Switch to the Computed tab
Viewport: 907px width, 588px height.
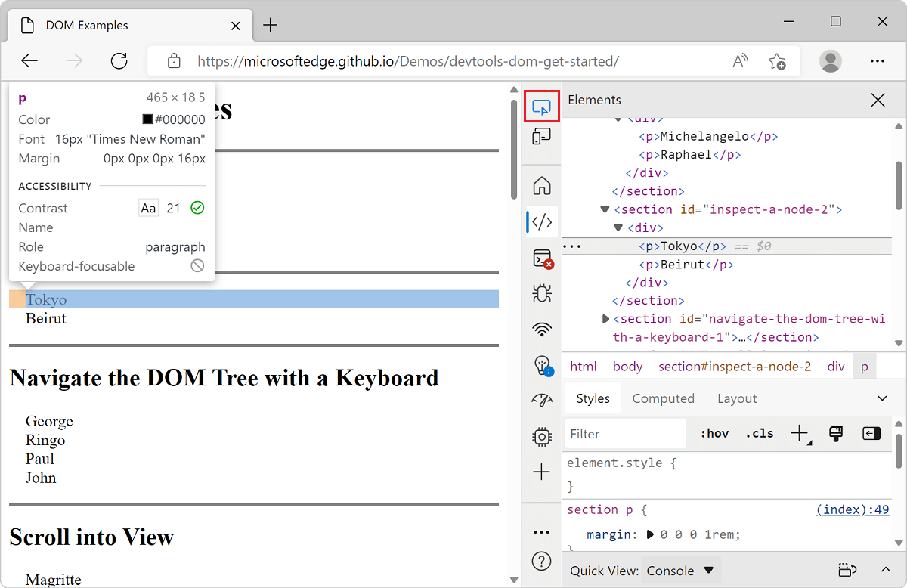663,398
